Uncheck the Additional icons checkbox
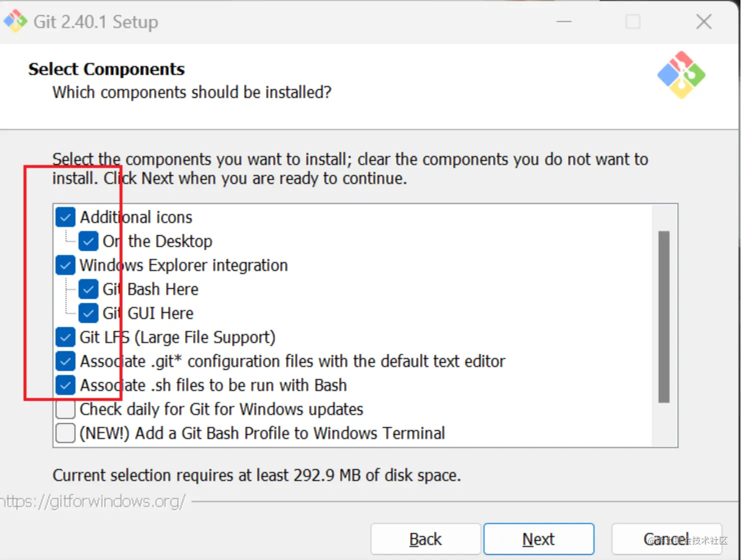This screenshot has height=560, width=742. click(65, 217)
